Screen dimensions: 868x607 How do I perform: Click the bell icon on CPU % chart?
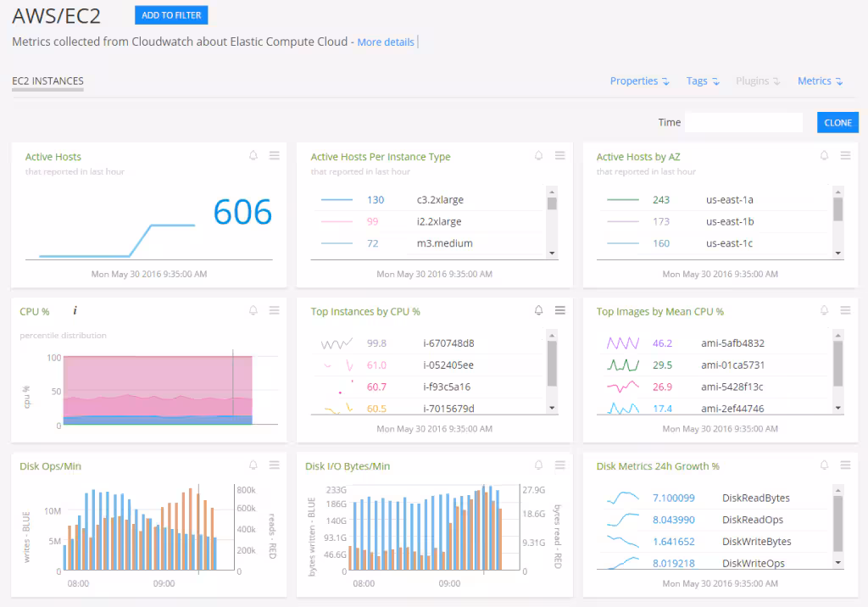(253, 311)
